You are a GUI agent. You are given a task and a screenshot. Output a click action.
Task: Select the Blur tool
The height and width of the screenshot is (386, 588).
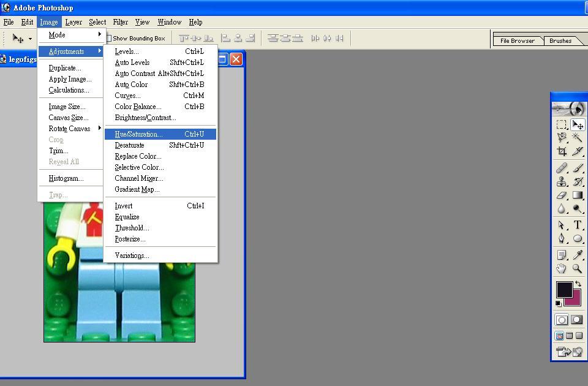click(x=562, y=208)
